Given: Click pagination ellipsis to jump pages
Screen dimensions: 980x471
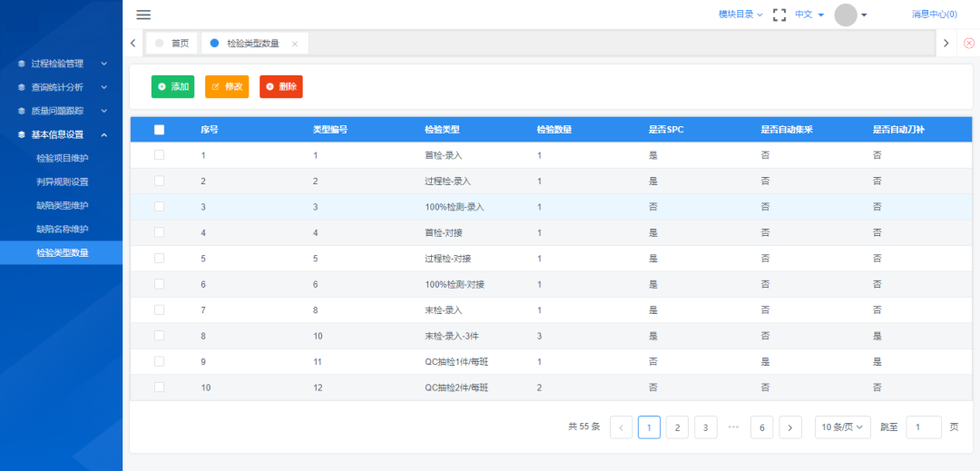Looking at the screenshot, I should 734,427.
